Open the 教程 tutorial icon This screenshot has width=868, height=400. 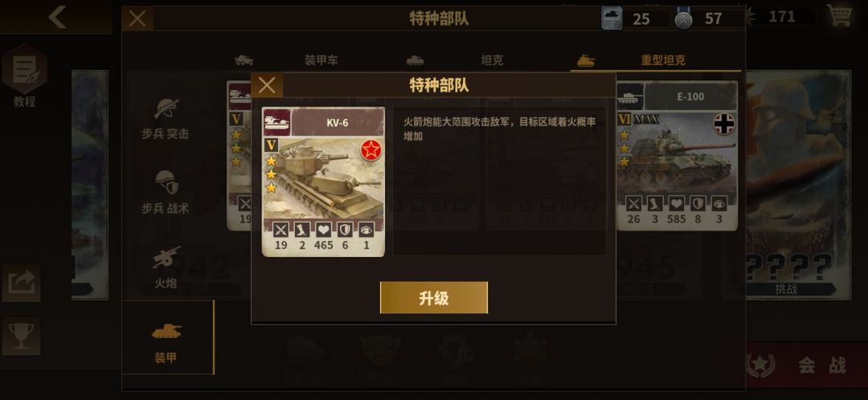(24, 76)
